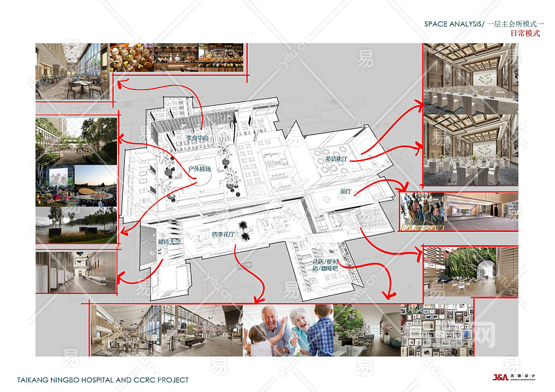Select the cafe interior with indoor tree photo

tap(367, 331)
